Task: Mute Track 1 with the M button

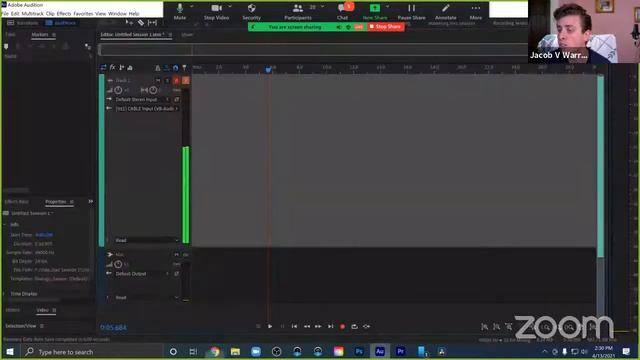Action: pyautogui.click(x=158, y=80)
